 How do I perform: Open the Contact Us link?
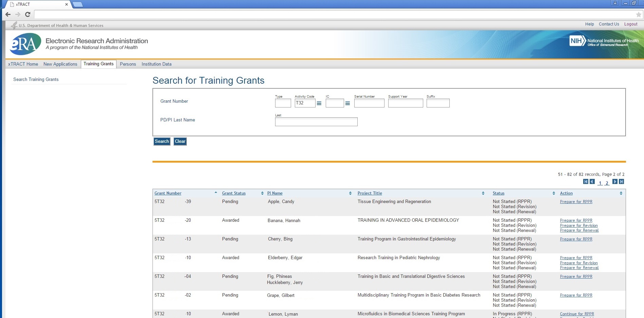click(x=609, y=24)
